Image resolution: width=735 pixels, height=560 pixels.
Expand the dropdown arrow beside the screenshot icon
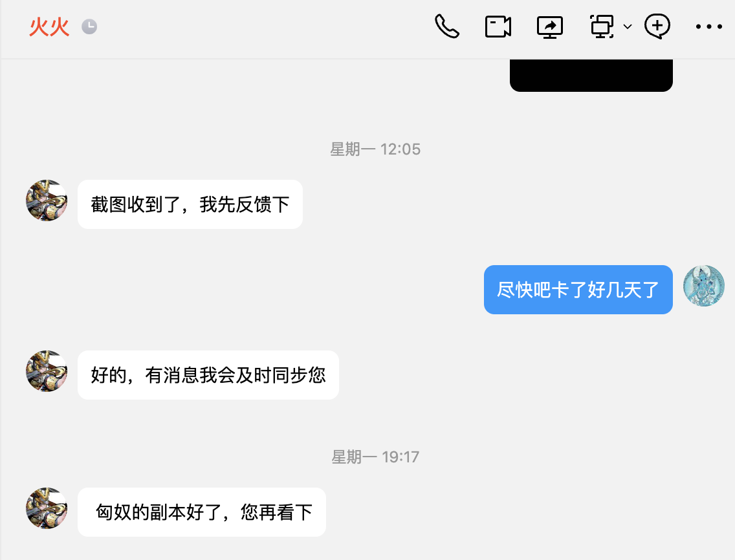627,27
